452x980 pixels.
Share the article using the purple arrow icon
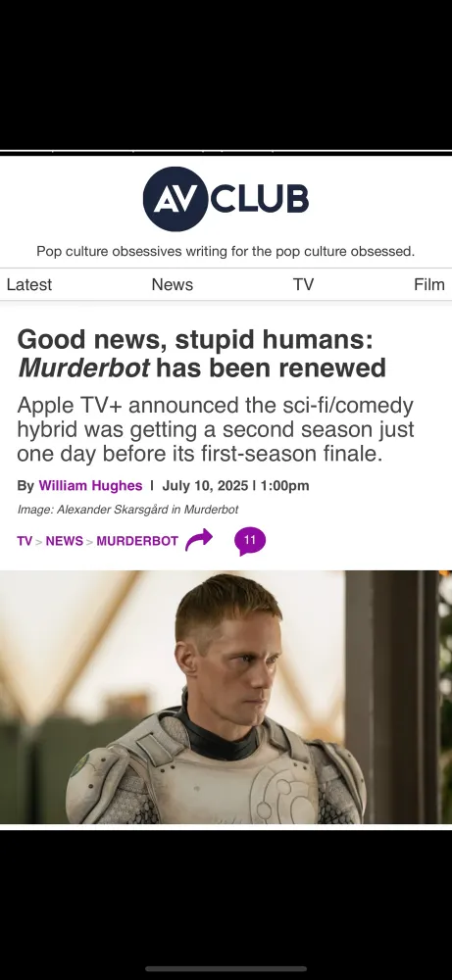coord(199,540)
